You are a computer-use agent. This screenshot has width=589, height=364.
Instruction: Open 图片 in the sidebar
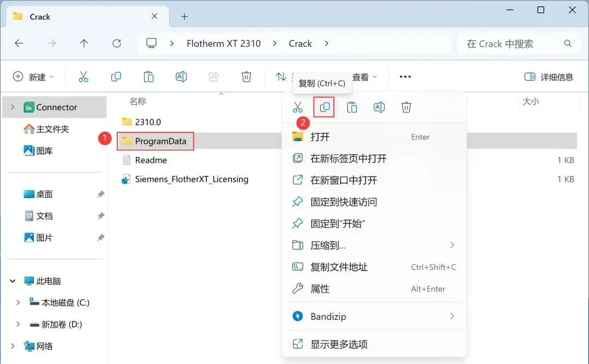[38, 238]
